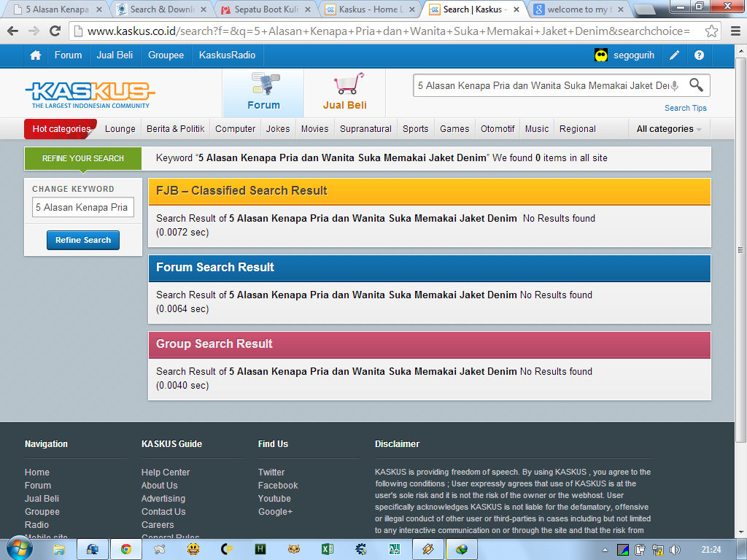This screenshot has height=560, width=747.
Task: Open the Games category
Action: pyautogui.click(x=454, y=129)
